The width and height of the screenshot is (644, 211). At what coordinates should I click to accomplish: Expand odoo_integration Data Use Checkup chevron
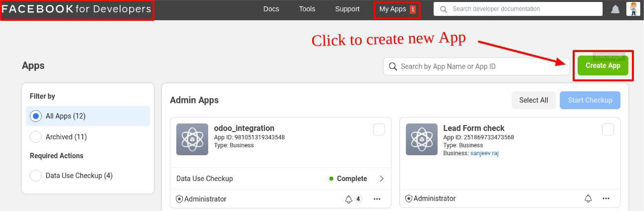(x=382, y=179)
